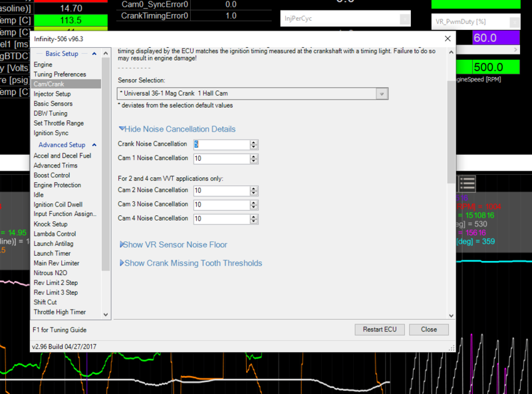Increase Crank Noise Cancellation with up arrow
The width and height of the screenshot is (532, 394).
tap(253, 142)
